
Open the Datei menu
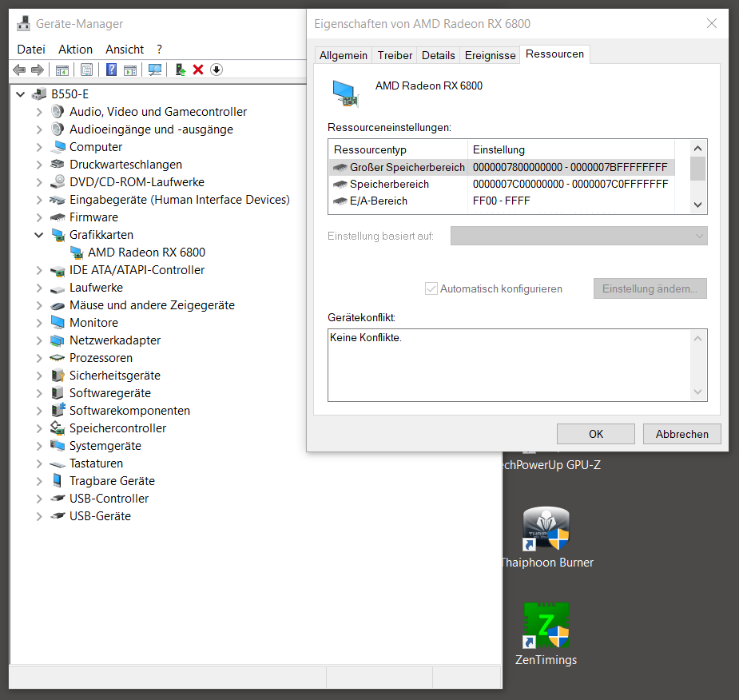tap(31, 50)
